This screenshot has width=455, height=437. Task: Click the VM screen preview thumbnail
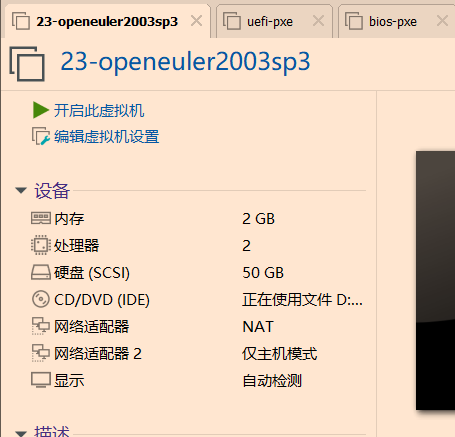(x=435, y=280)
